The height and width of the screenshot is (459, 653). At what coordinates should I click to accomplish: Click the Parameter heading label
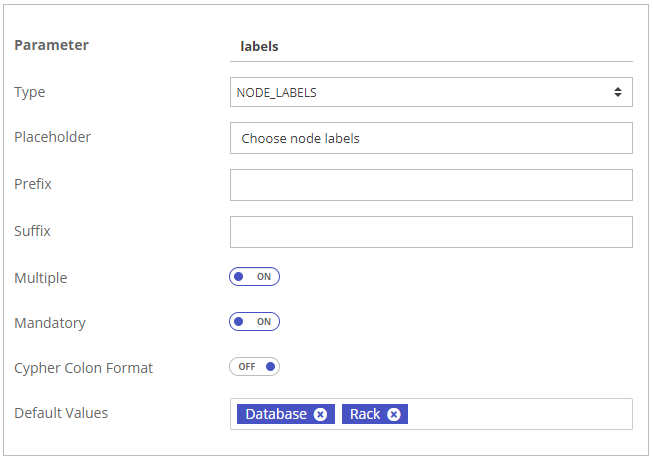[x=51, y=45]
